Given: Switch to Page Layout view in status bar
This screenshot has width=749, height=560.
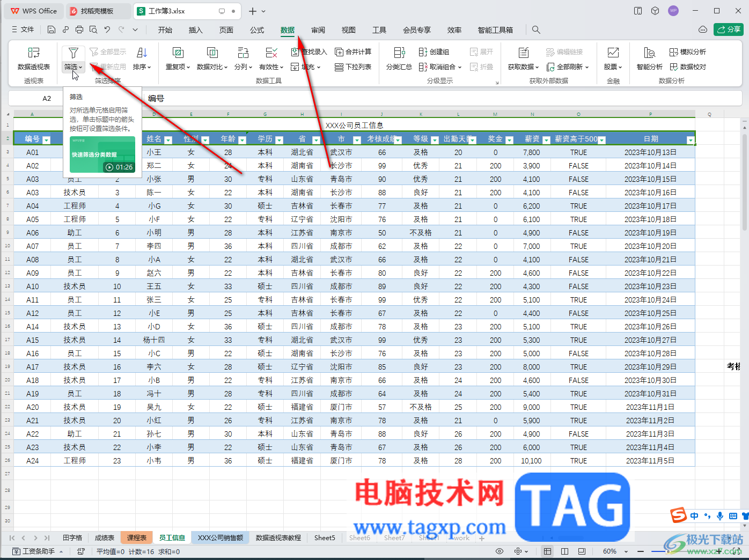Looking at the screenshot, I should point(564,551).
